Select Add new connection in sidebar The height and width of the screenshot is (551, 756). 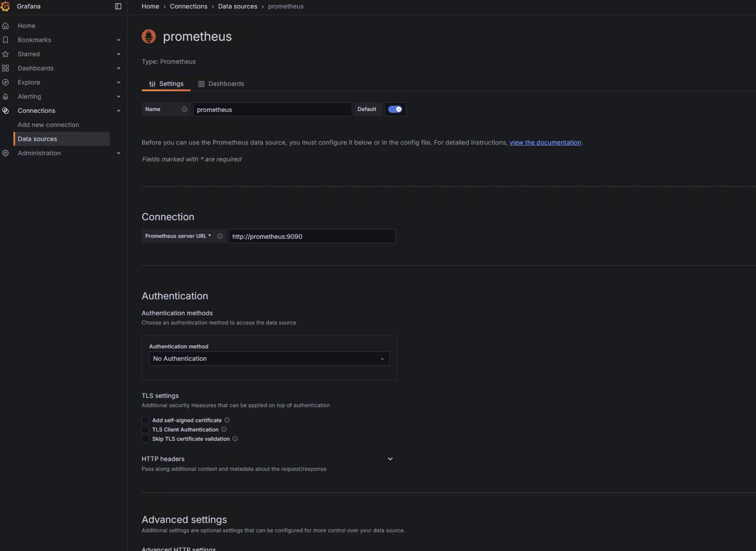click(48, 125)
